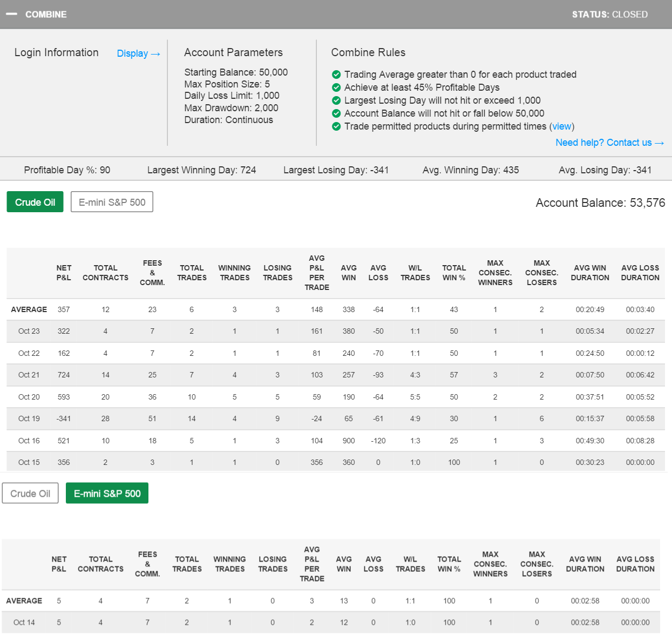
Task: Open the permitted times view link
Action: (x=561, y=126)
